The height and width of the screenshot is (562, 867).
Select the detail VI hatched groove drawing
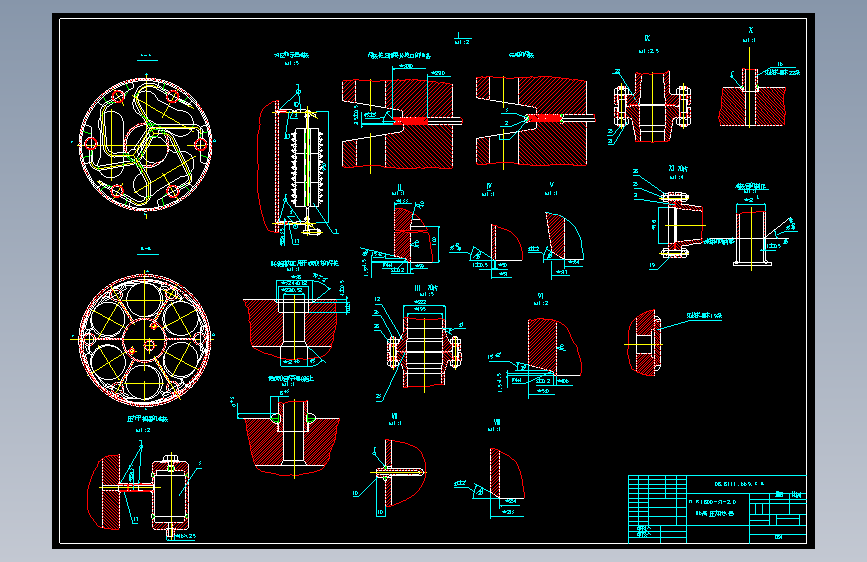coord(535,357)
